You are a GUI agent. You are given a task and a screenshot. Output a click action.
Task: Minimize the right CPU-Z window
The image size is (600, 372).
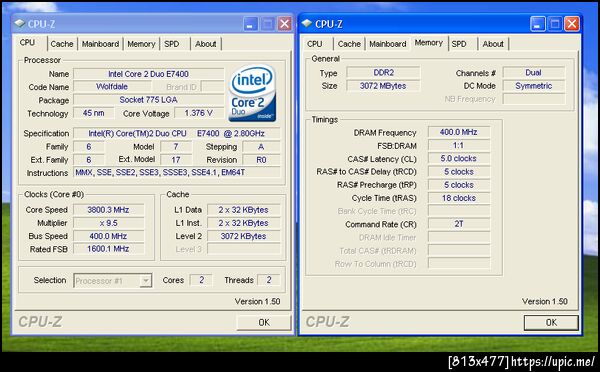pyautogui.click(x=538, y=24)
